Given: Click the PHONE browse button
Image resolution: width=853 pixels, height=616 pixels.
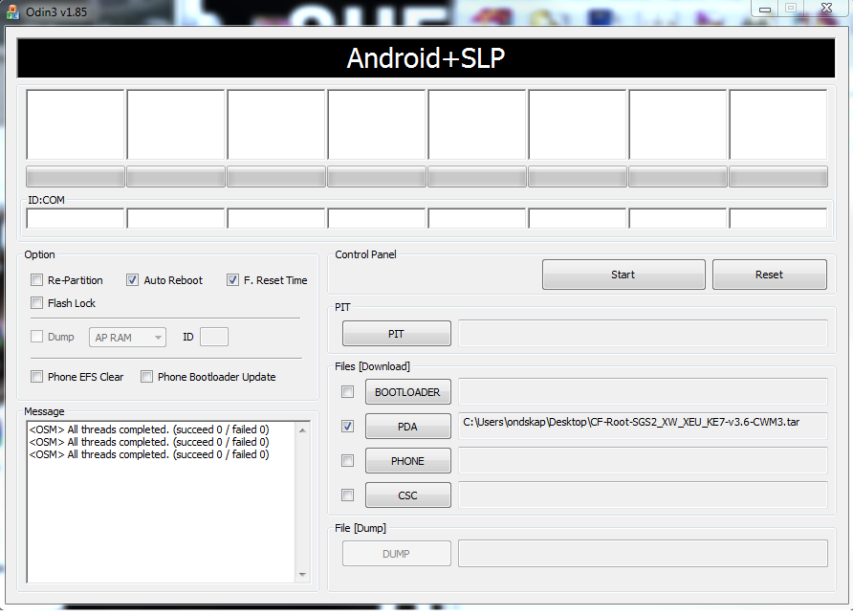Looking at the screenshot, I should [x=408, y=461].
